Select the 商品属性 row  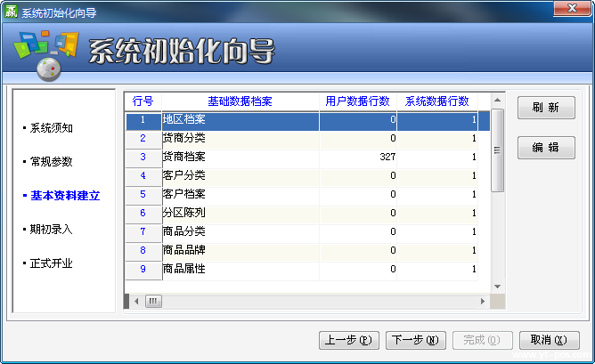point(302,271)
